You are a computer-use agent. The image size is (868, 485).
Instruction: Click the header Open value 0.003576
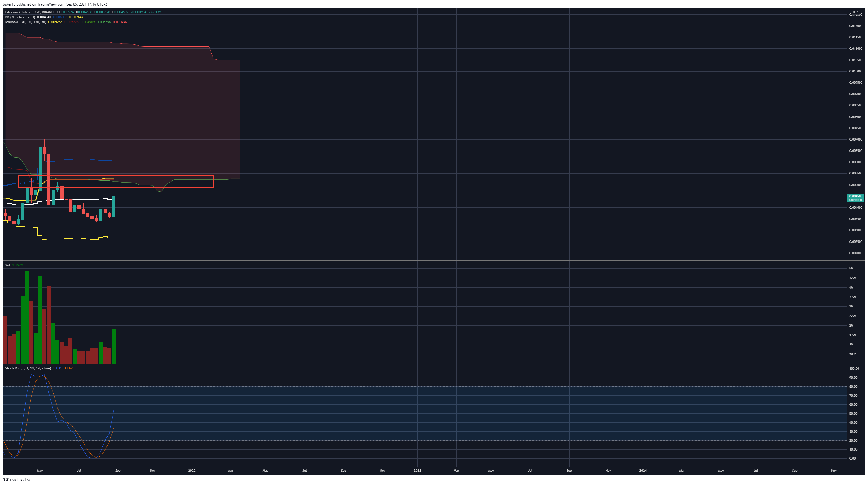67,12
